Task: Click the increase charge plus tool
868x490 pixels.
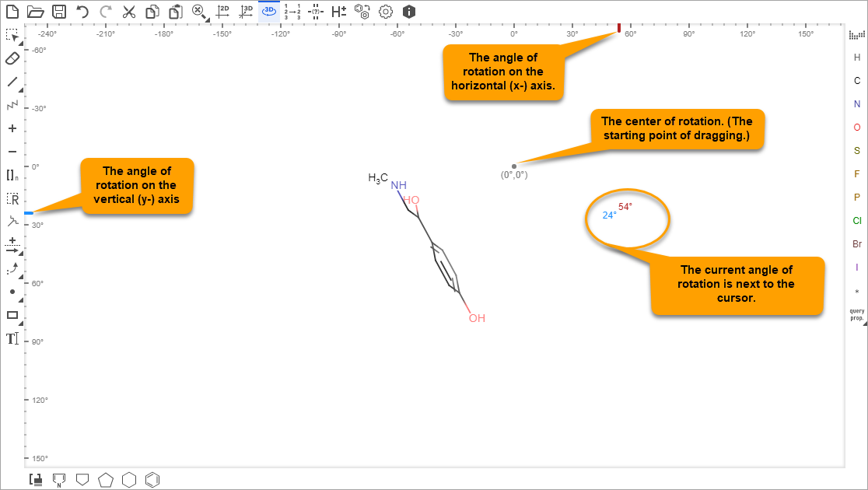Action: click(12, 128)
